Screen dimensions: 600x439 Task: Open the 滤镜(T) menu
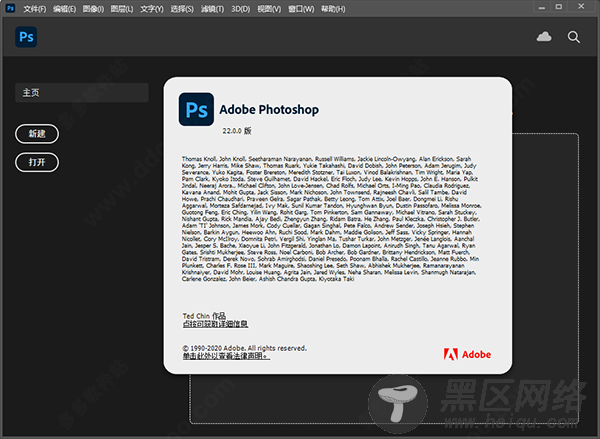(x=212, y=9)
